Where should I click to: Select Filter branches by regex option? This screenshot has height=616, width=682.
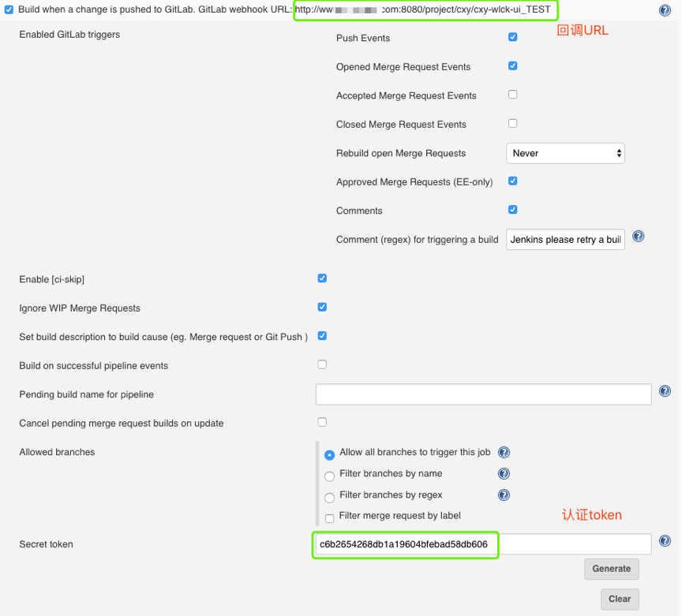point(330,498)
